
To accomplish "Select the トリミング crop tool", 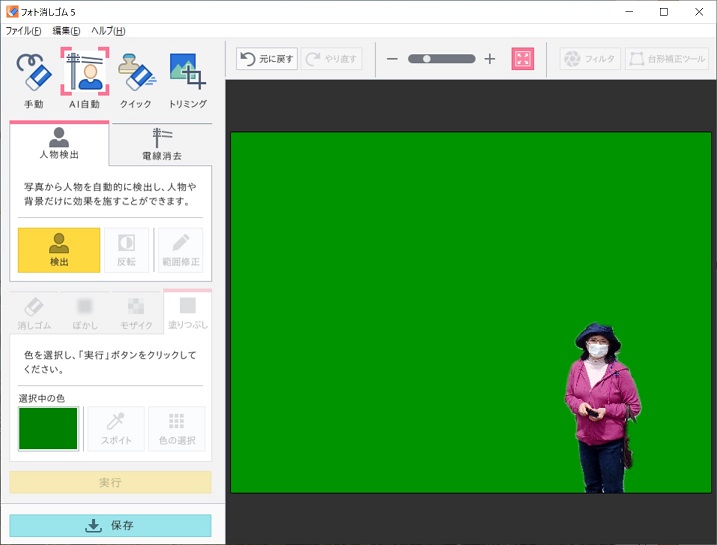I will (187, 80).
